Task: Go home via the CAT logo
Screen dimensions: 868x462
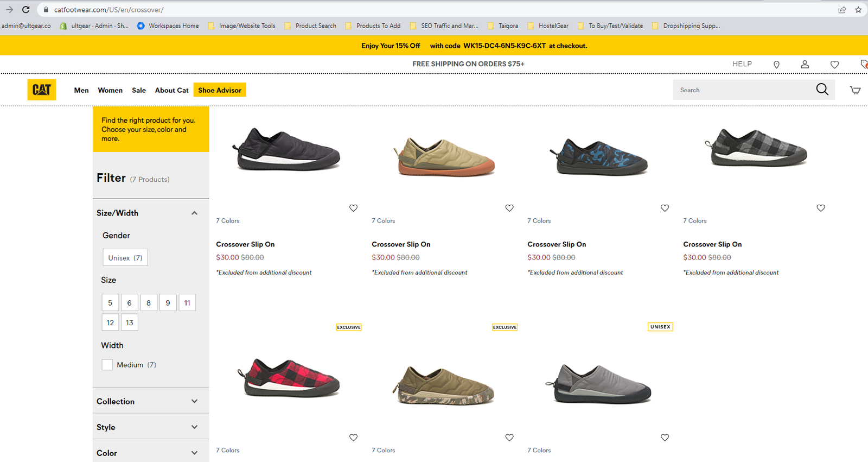Action: coord(42,90)
